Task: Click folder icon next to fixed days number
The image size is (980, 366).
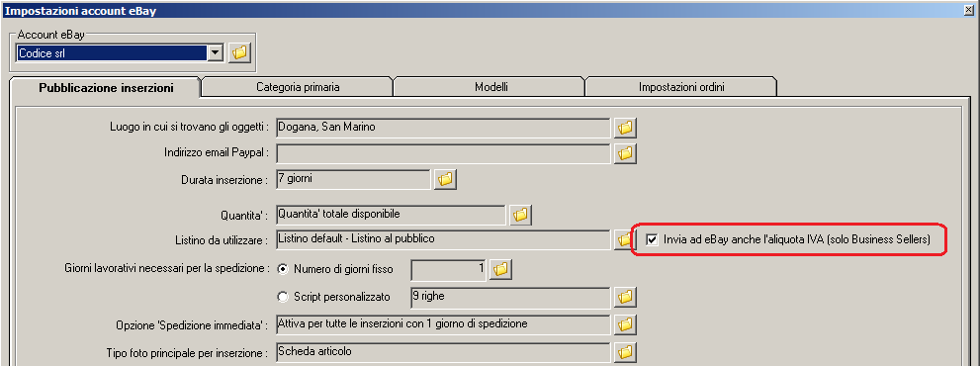Action: tap(500, 270)
